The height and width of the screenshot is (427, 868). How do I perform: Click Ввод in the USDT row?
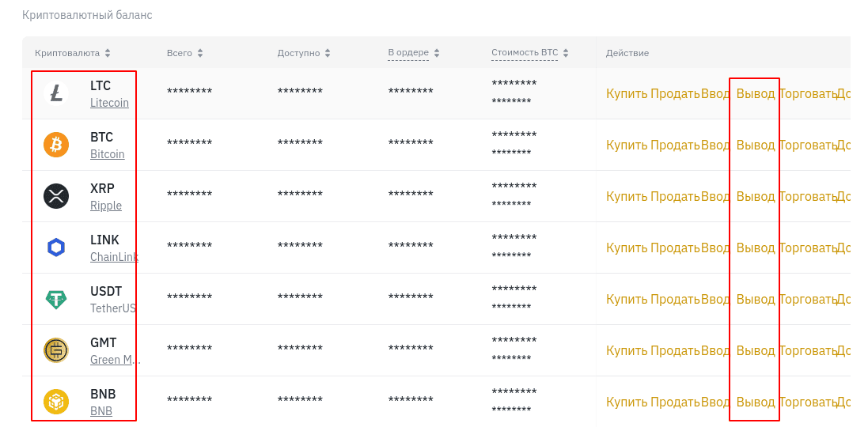pyautogui.click(x=715, y=299)
